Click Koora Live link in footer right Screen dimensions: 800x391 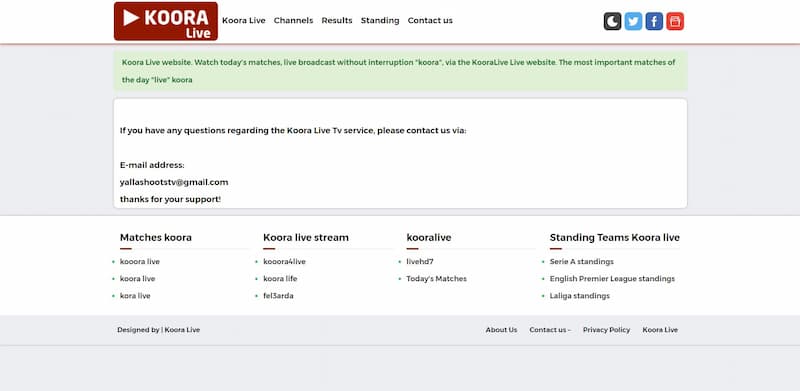point(660,330)
